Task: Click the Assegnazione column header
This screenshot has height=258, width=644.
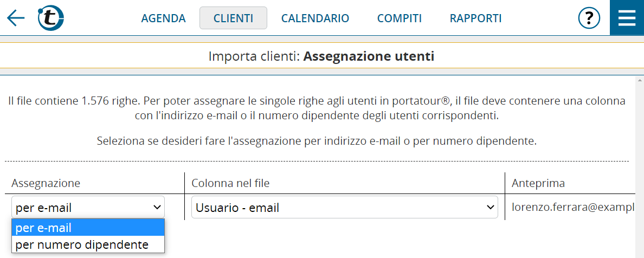Action: (46, 183)
